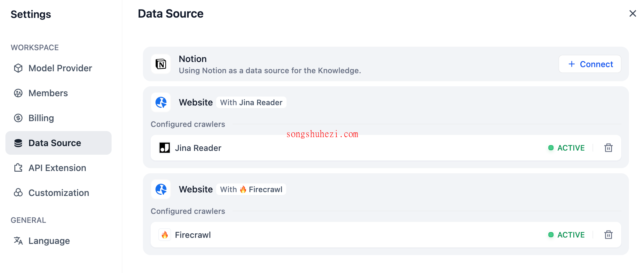Delete the Jina Reader crawler

[608, 148]
